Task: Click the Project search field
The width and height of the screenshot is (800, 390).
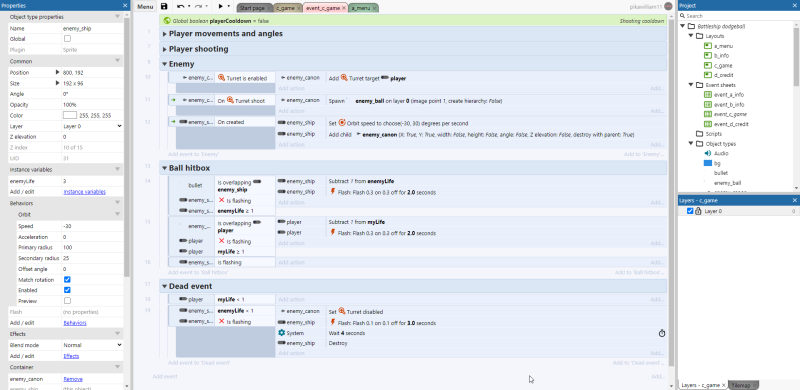Action: click(739, 16)
